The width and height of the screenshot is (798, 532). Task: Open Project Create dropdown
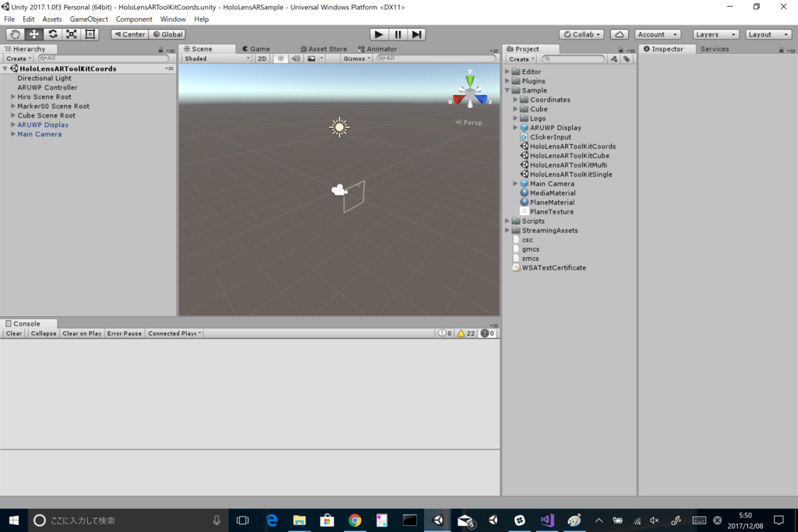point(521,59)
